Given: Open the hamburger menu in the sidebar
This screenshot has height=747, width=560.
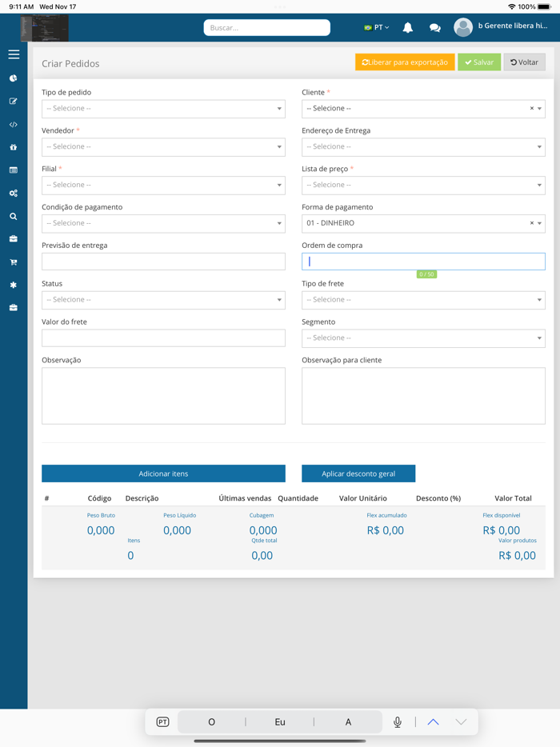Looking at the screenshot, I should click(14, 54).
